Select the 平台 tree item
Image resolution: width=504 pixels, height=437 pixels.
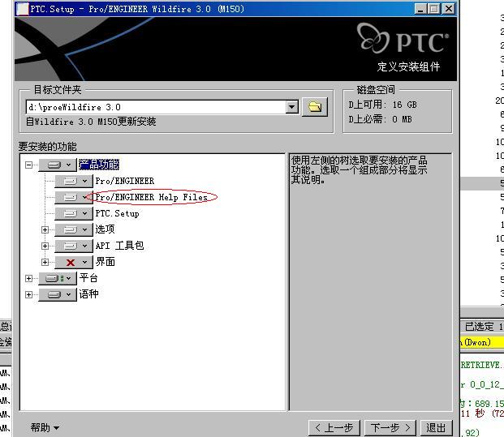click(88, 278)
